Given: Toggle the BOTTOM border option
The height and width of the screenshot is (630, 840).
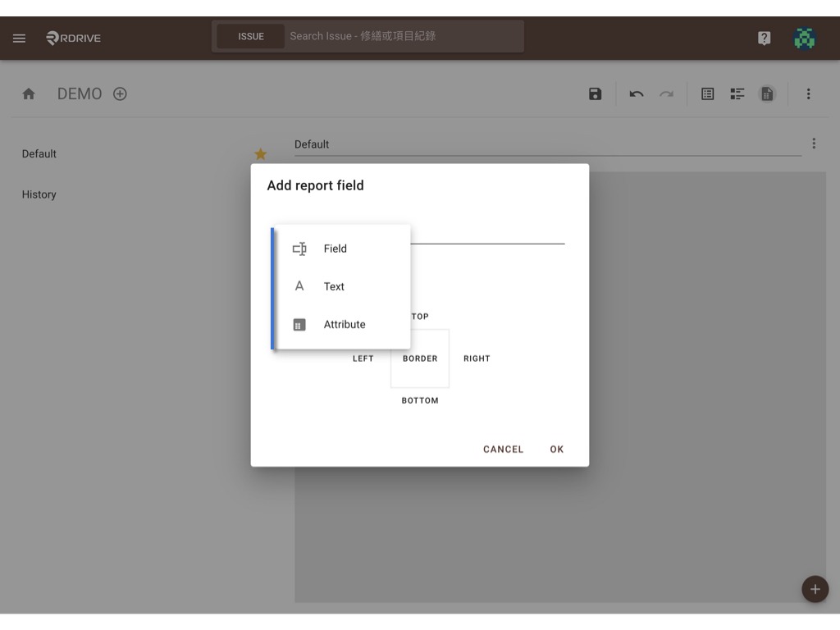Looking at the screenshot, I should (x=420, y=400).
